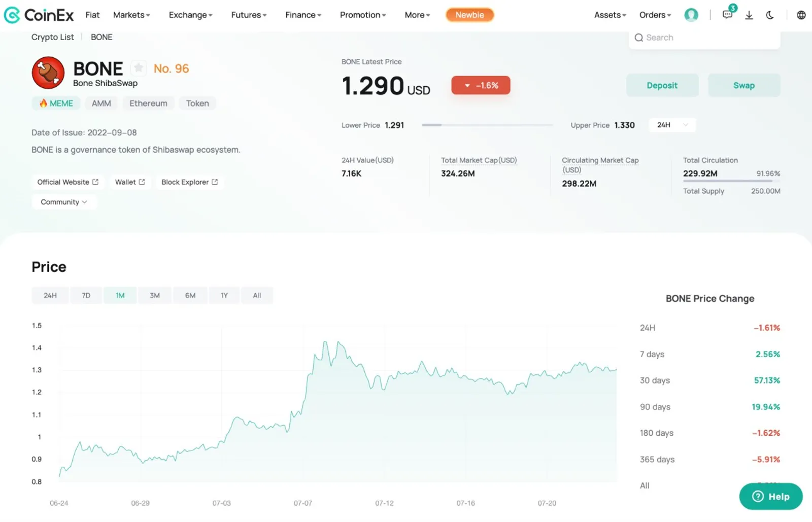Select the 3M chart tab
812x522 pixels.
155,295
